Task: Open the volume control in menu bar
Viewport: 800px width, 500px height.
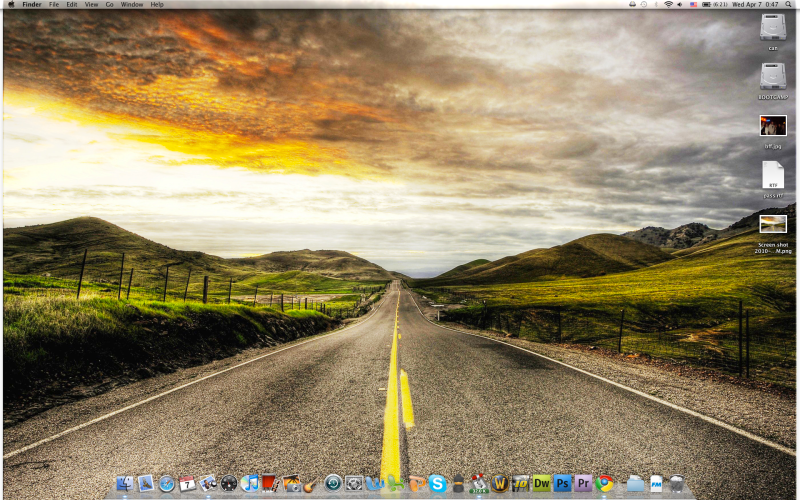Action: [x=680, y=5]
